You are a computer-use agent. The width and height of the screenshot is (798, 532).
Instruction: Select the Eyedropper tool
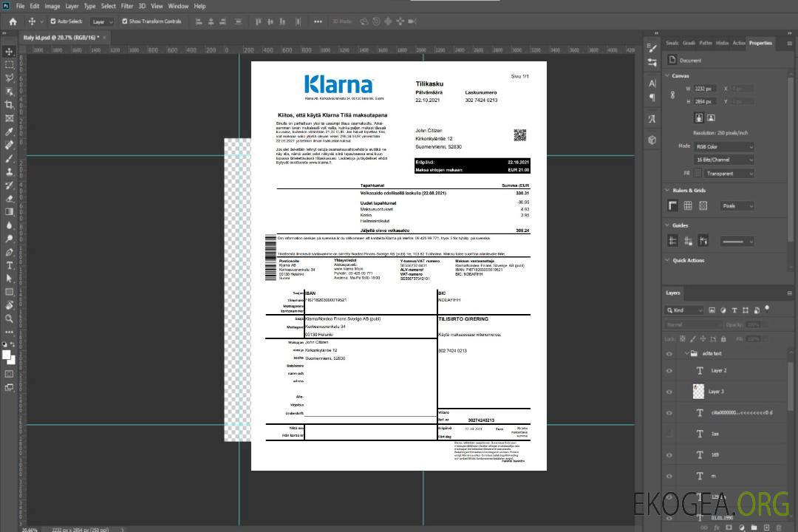tap(9, 132)
